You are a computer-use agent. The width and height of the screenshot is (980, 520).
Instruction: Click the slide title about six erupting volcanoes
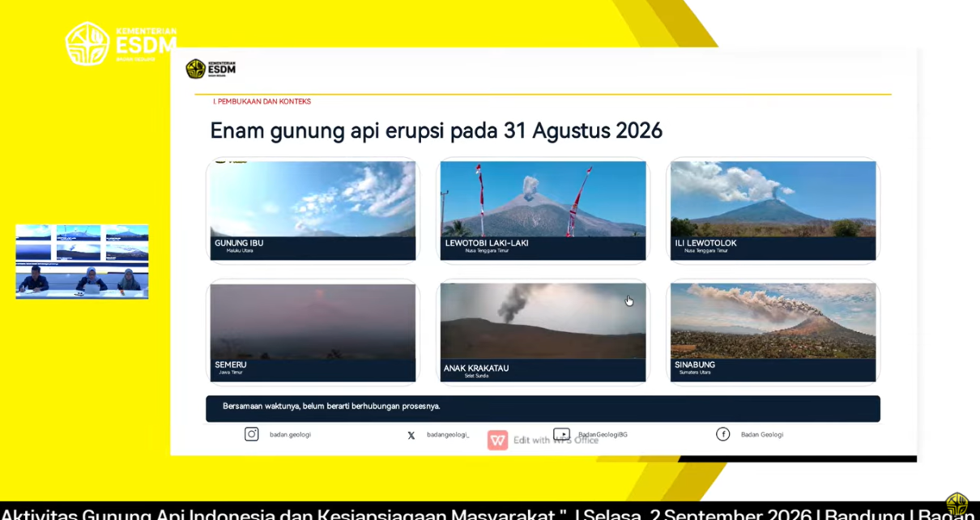coord(436,130)
